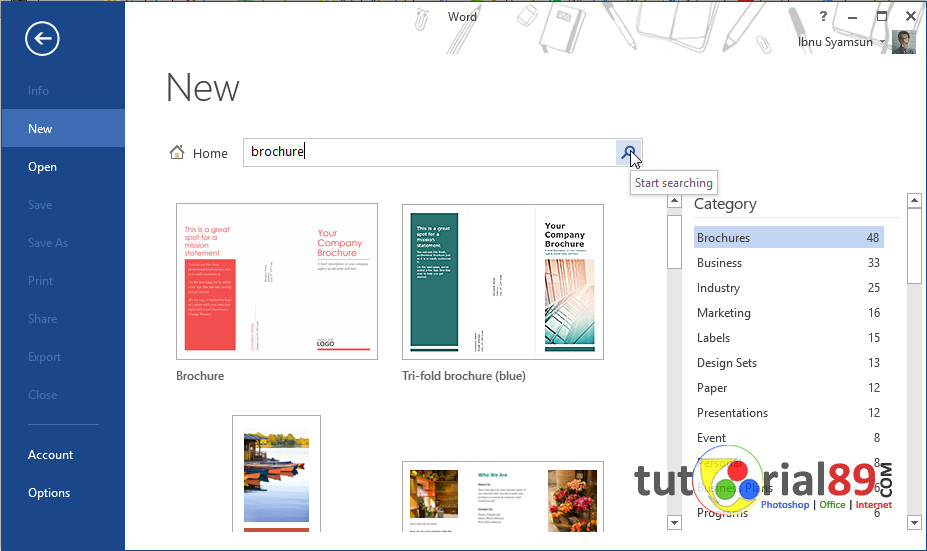The image size is (927, 551).
Task: Open Account settings
Action: tap(50, 455)
